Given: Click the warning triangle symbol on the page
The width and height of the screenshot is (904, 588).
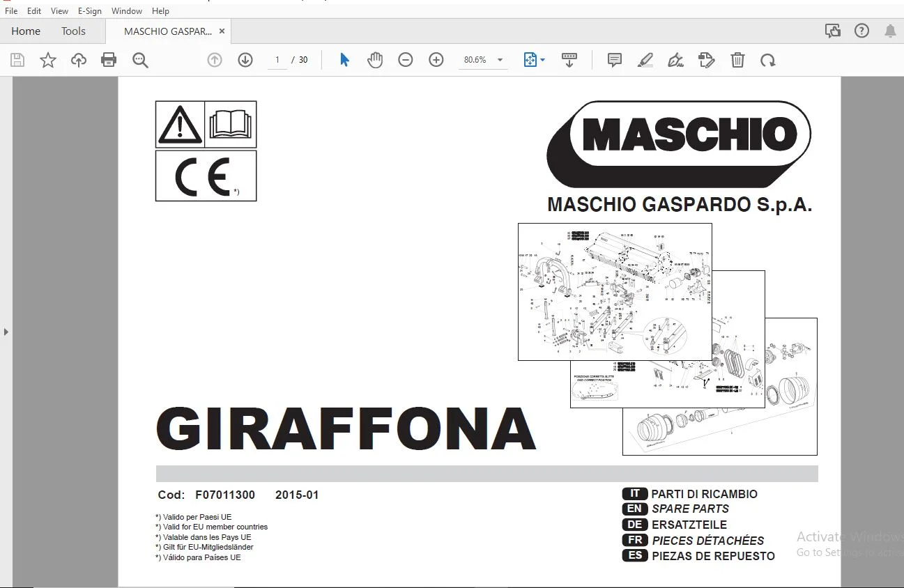Looking at the screenshot, I should tap(180, 125).
